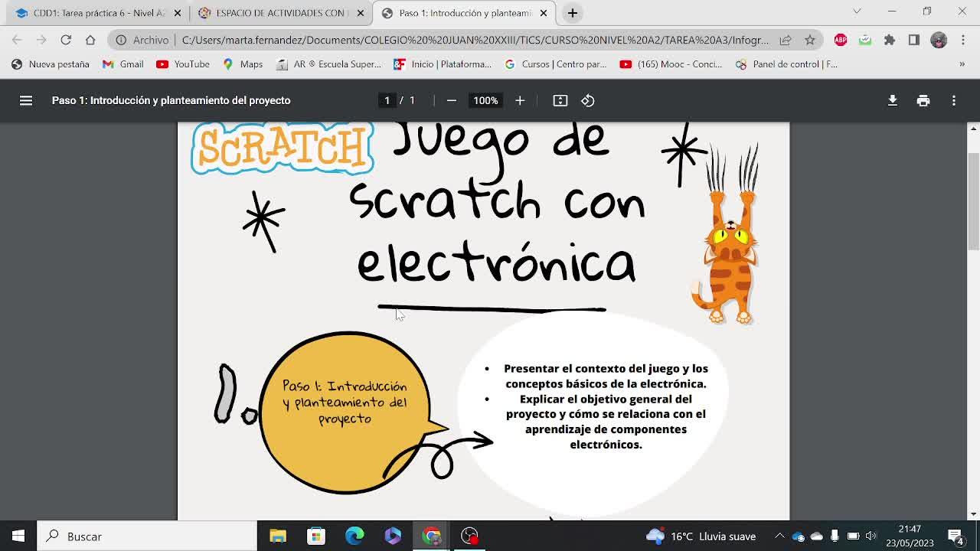Open the weather widget Lluvia suave

pos(701,536)
